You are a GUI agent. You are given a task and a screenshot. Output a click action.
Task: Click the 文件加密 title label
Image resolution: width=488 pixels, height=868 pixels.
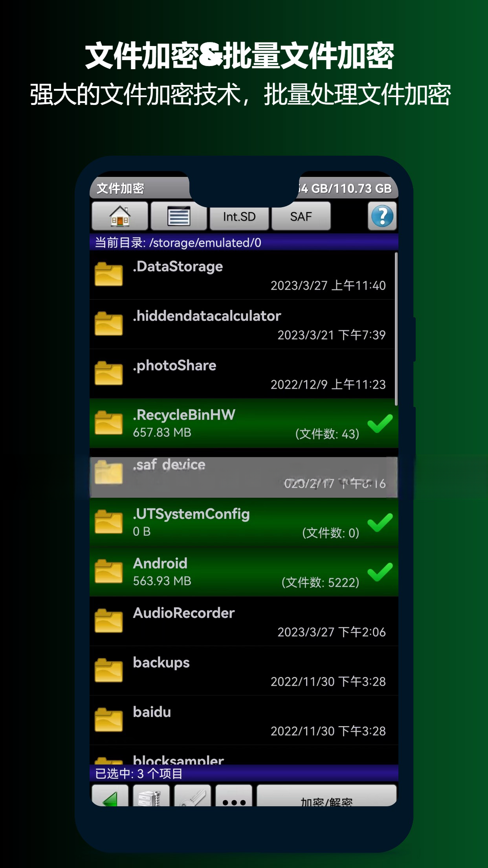click(x=120, y=189)
